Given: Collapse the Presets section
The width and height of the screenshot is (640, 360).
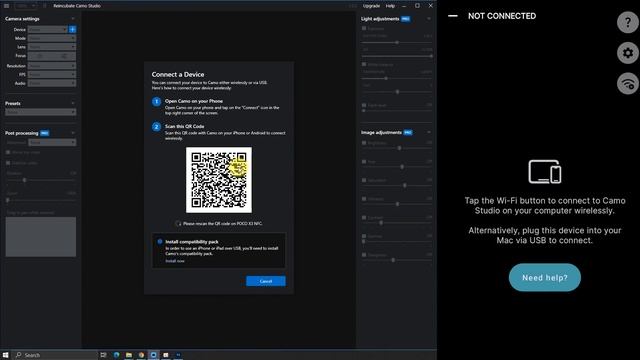Looking at the screenshot, I should pos(73,103).
